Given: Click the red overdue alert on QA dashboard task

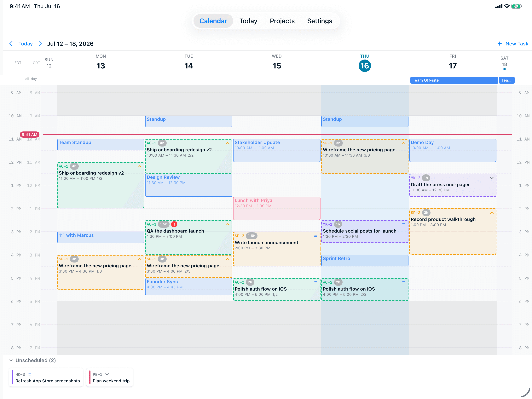Looking at the screenshot, I should 174,224.
